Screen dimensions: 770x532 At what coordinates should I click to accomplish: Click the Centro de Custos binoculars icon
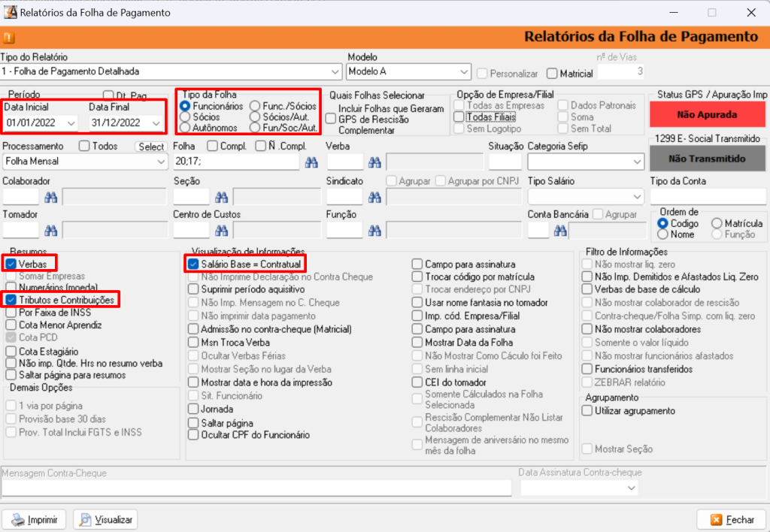point(221,231)
